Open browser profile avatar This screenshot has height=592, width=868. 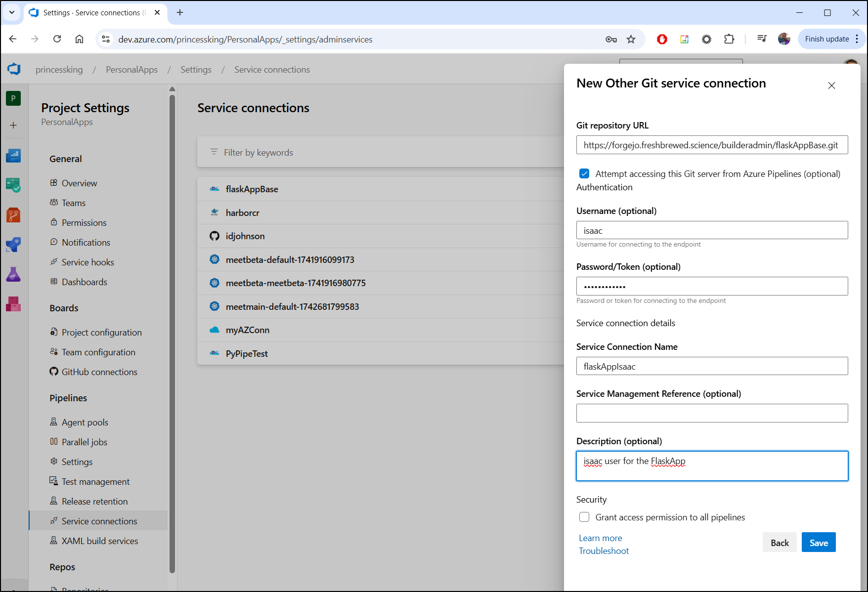784,39
